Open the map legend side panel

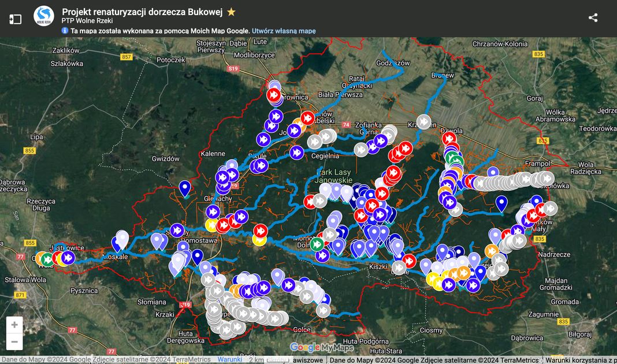tap(16, 19)
